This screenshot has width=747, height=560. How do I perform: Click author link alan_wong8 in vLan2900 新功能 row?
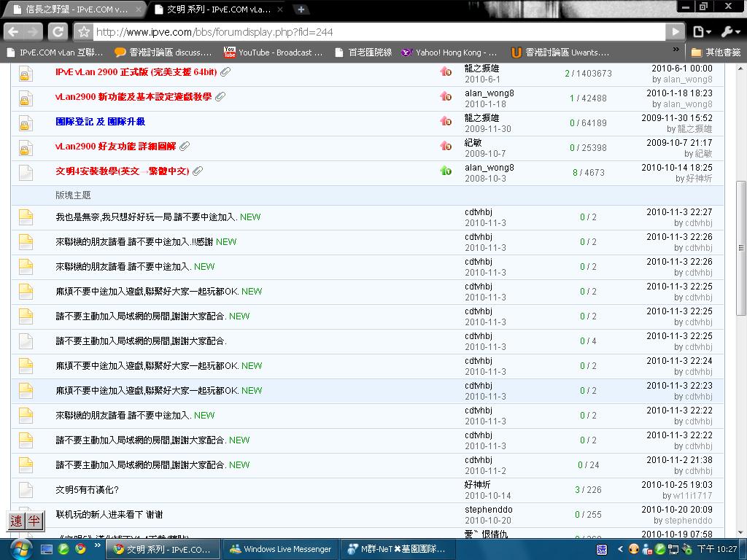[x=489, y=93]
